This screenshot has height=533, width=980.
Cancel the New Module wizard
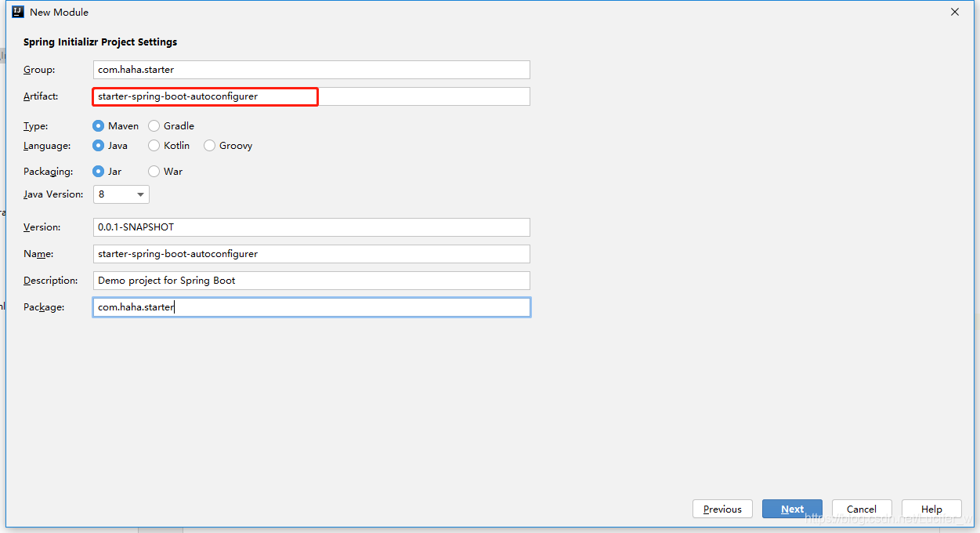(862, 509)
